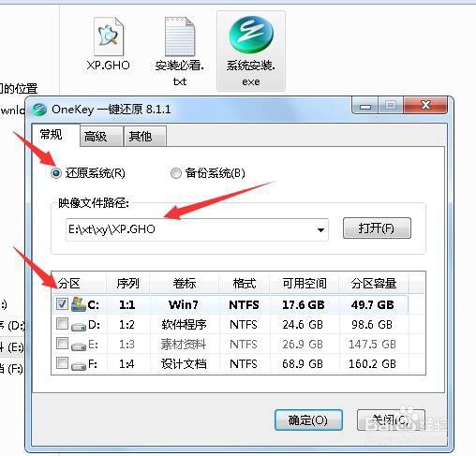Check the F: partition checkbox
The height and width of the screenshot is (456, 476).
(x=62, y=363)
